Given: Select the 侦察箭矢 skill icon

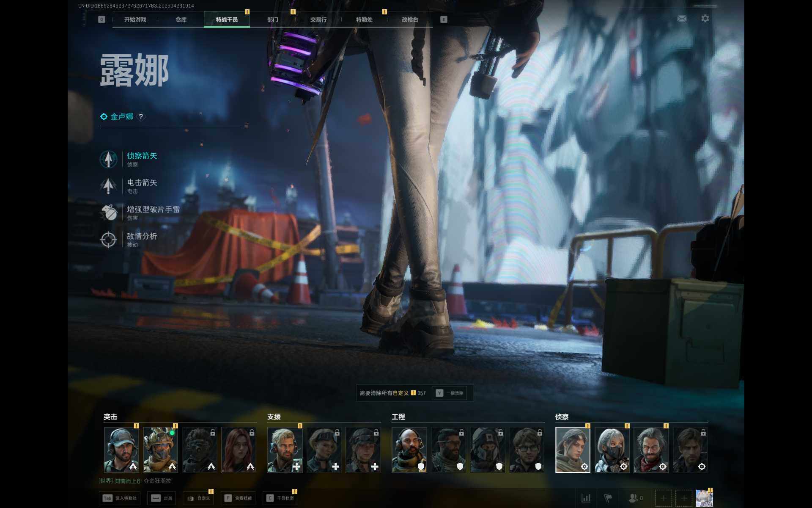Looking at the screenshot, I should point(108,159).
